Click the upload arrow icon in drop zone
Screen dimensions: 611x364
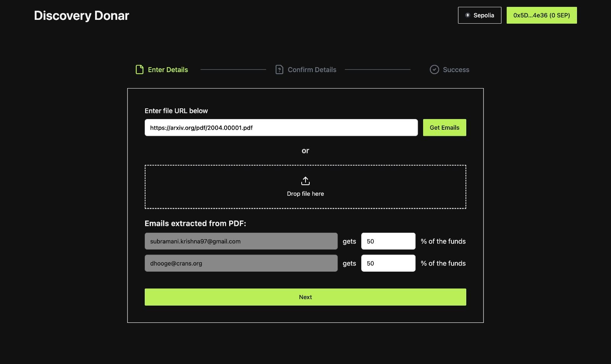[x=305, y=181]
